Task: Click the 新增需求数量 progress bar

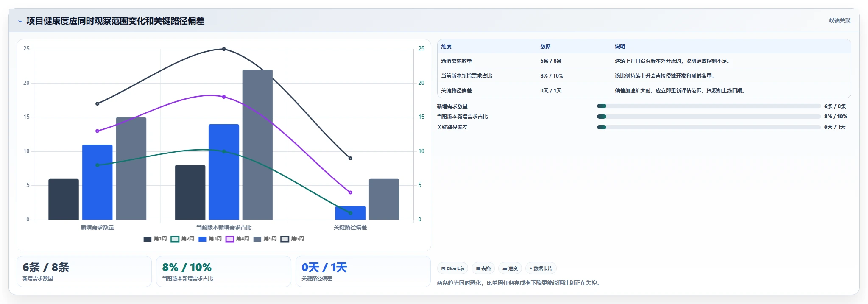Action: [709, 106]
